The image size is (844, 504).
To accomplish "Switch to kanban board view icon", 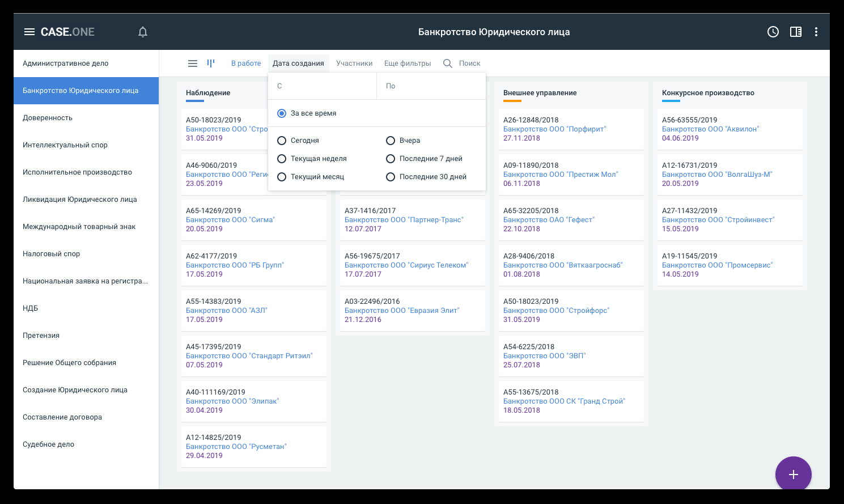I will (x=211, y=63).
